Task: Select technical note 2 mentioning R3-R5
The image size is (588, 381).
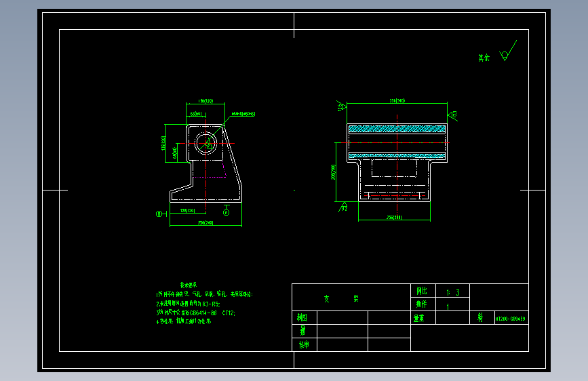Action: (x=189, y=304)
